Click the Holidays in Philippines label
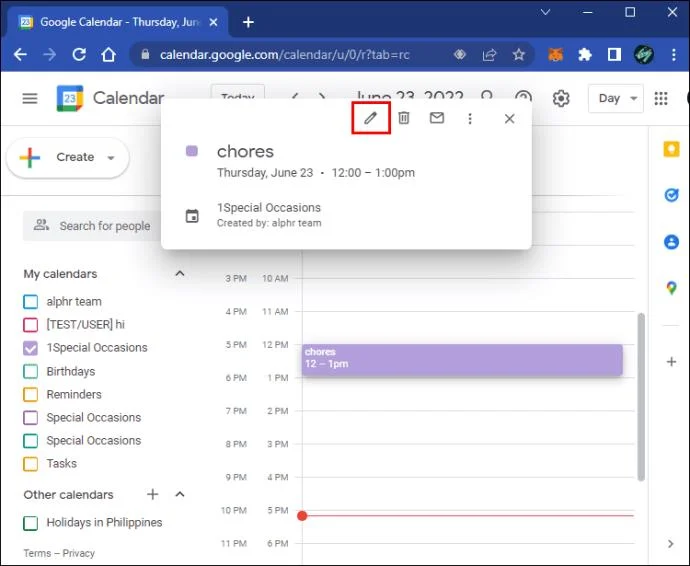Viewport: 690px width, 566px height. tap(104, 522)
